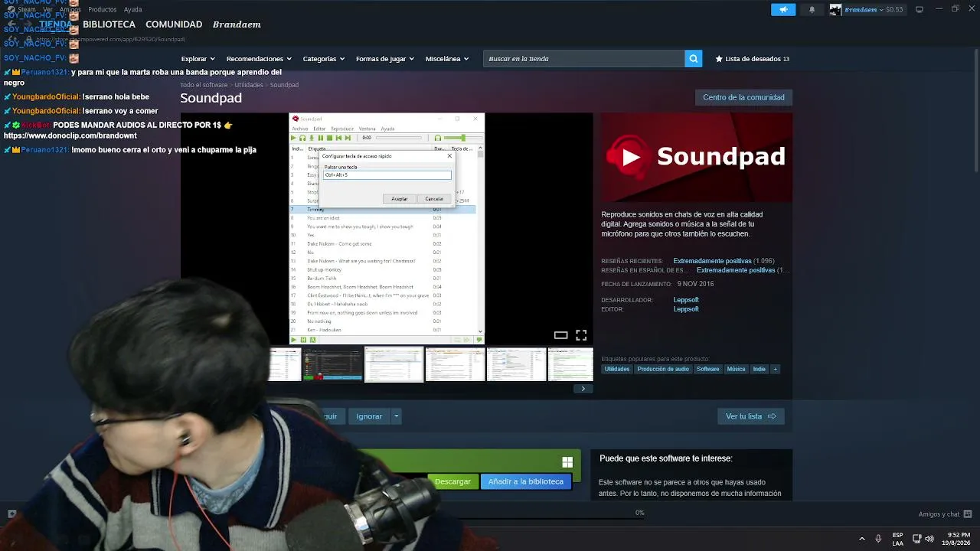This screenshot has height=551, width=980.
Task: Click the Soundpad logo banner
Action: 697,158
